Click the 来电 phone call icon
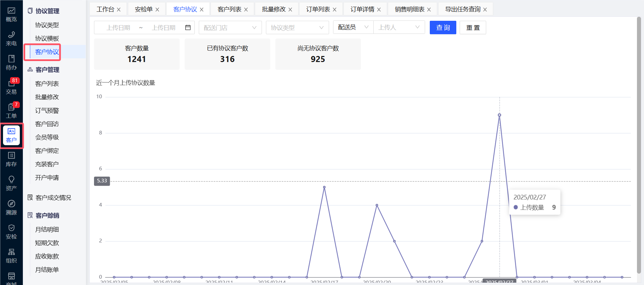The image size is (644, 285). coord(11,39)
